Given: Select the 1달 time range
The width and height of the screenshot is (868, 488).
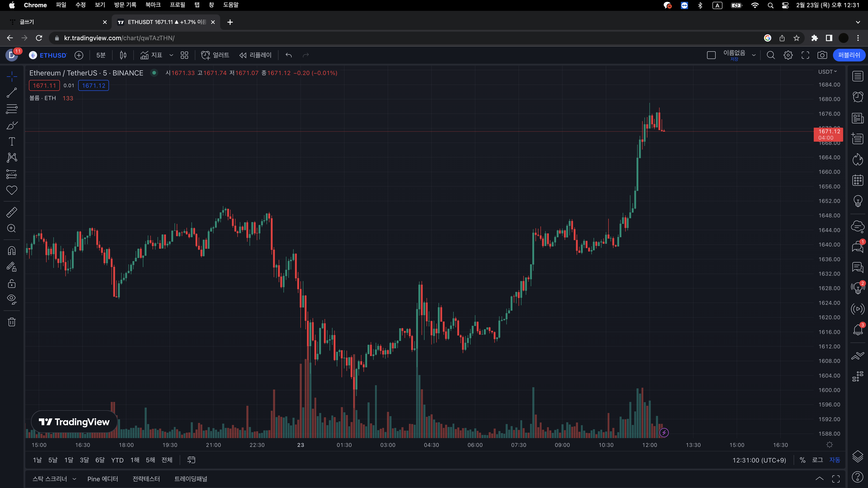Looking at the screenshot, I should (x=69, y=460).
